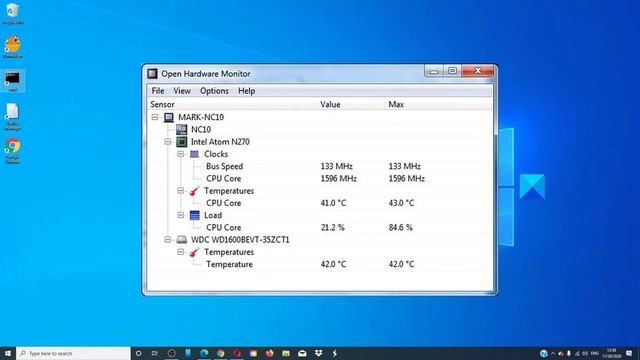The image size is (640, 360).
Task: Click thermometer icon under Intel Atom N270
Action: pyautogui.click(x=194, y=191)
